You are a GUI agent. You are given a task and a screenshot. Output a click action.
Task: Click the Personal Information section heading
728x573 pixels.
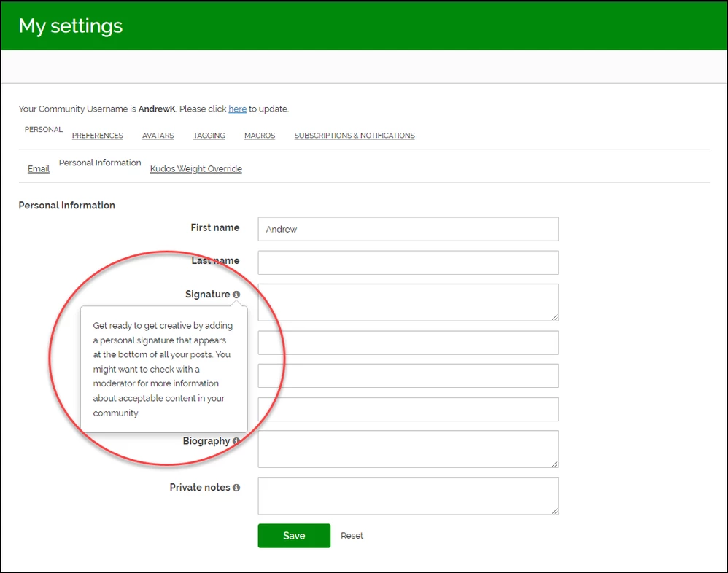click(67, 206)
